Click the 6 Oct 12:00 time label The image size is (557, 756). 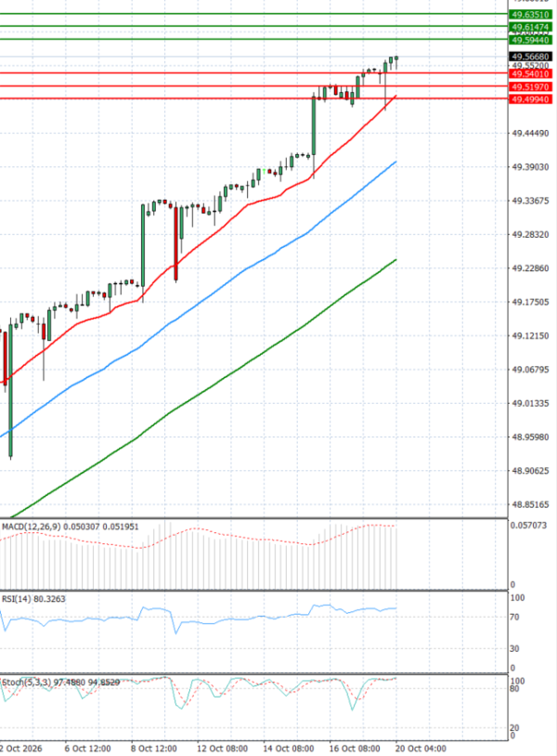tap(87, 749)
